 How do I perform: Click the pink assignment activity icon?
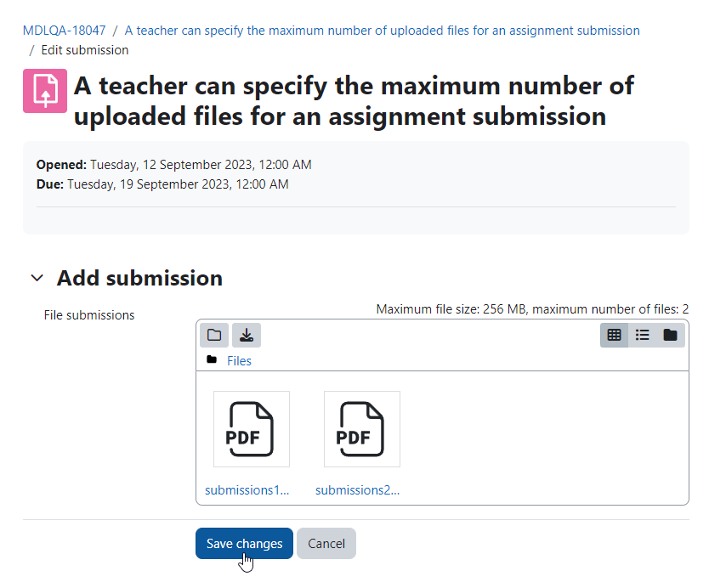[x=45, y=90]
